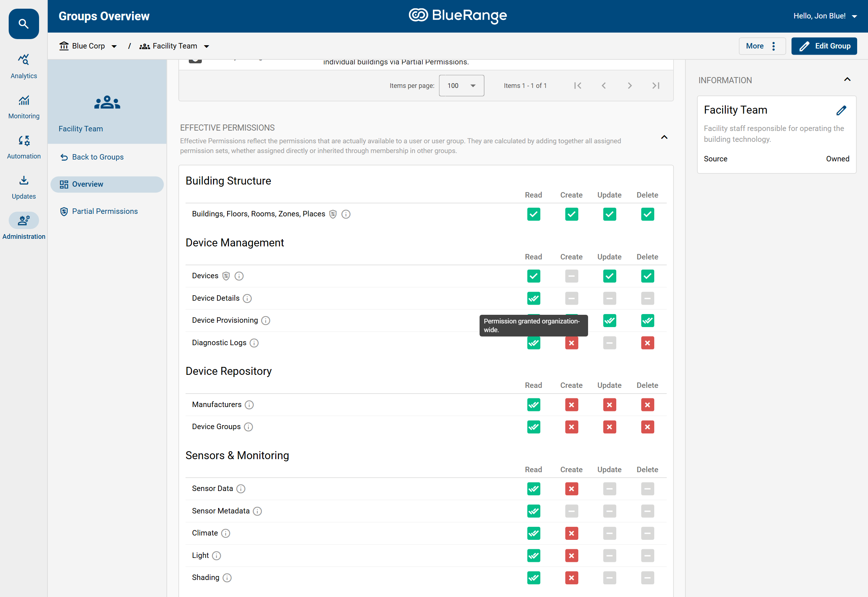The image size is (868, 597).
Task: Click the Edit Group button
Action: pos(824,46)
